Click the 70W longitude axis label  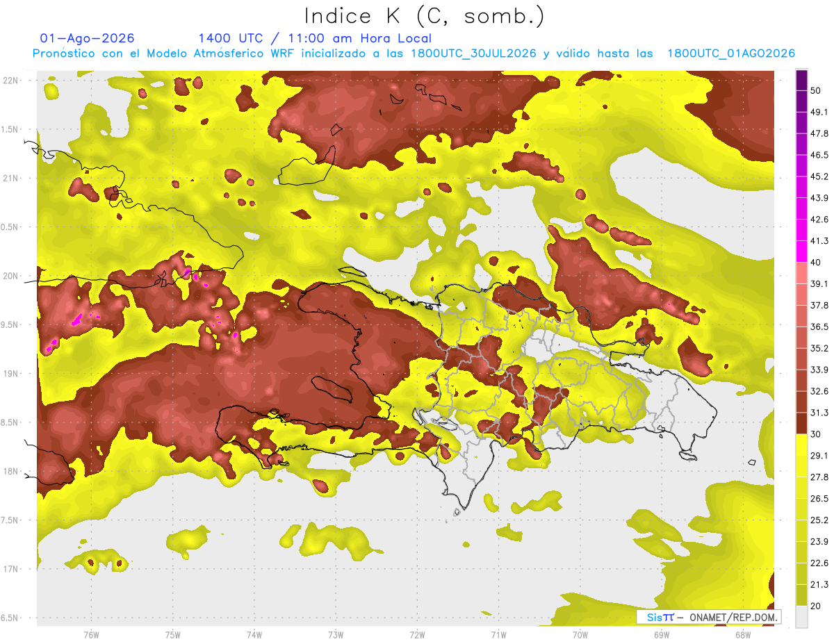(x=580, y=635)
